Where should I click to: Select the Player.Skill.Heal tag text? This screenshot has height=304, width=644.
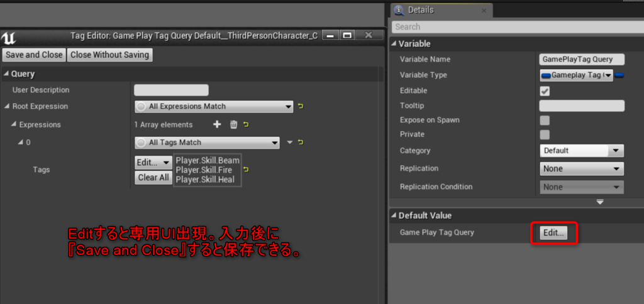point(205,180)
